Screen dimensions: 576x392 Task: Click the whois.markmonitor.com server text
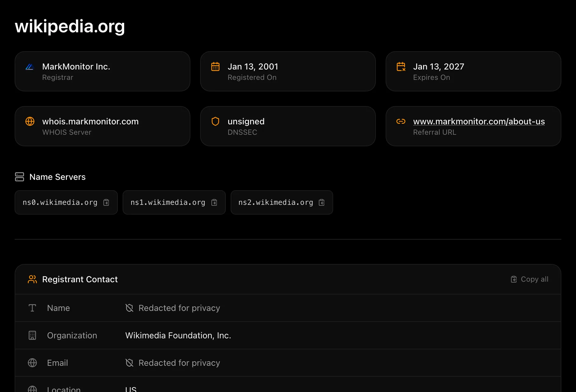[x=90, y=121]
